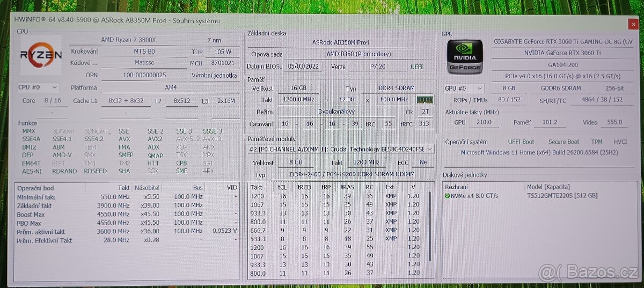This screenshot has width=644, height=288.
Task: Click the ECC value Ne
Action: pyautogui.click(x=423, y=163)
